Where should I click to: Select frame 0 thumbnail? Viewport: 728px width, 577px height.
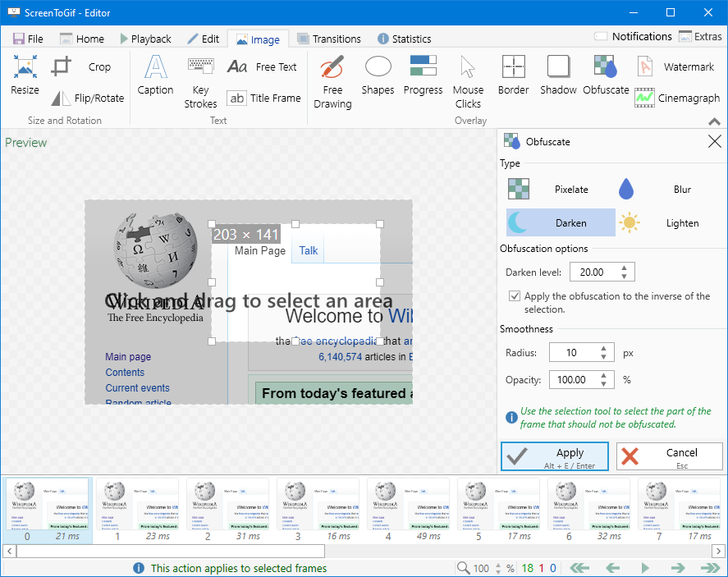48,511
